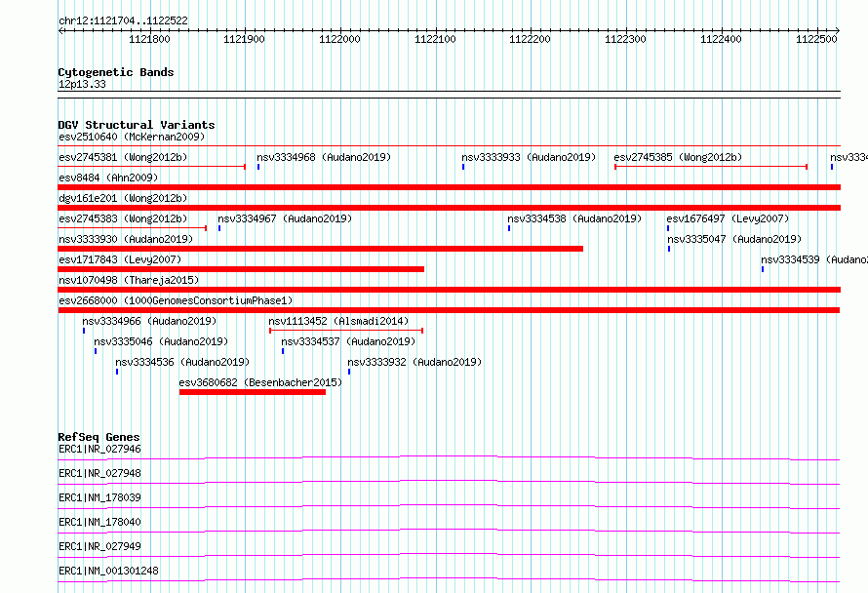The width and height of the screenshot is (868, 593).
Task: Click blue marker below nsv3334968 label
Action: coord(258,167)
